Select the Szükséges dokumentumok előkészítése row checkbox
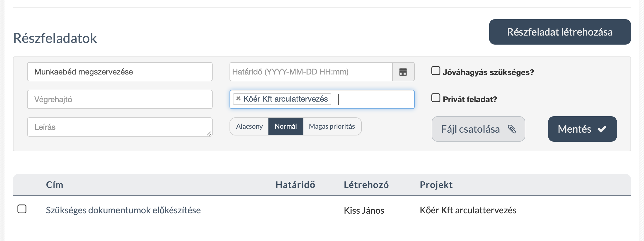Viewport: 644px width, 241px height. point(22,209)
